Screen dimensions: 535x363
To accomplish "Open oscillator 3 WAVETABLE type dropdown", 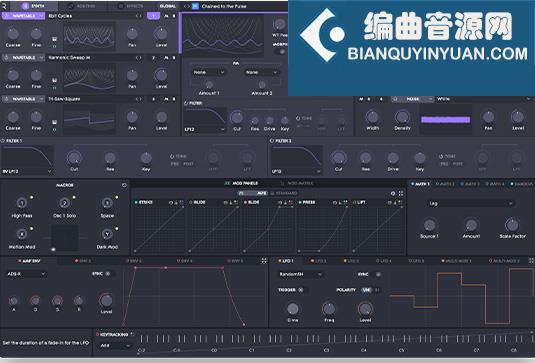I will tap(23, 99).
